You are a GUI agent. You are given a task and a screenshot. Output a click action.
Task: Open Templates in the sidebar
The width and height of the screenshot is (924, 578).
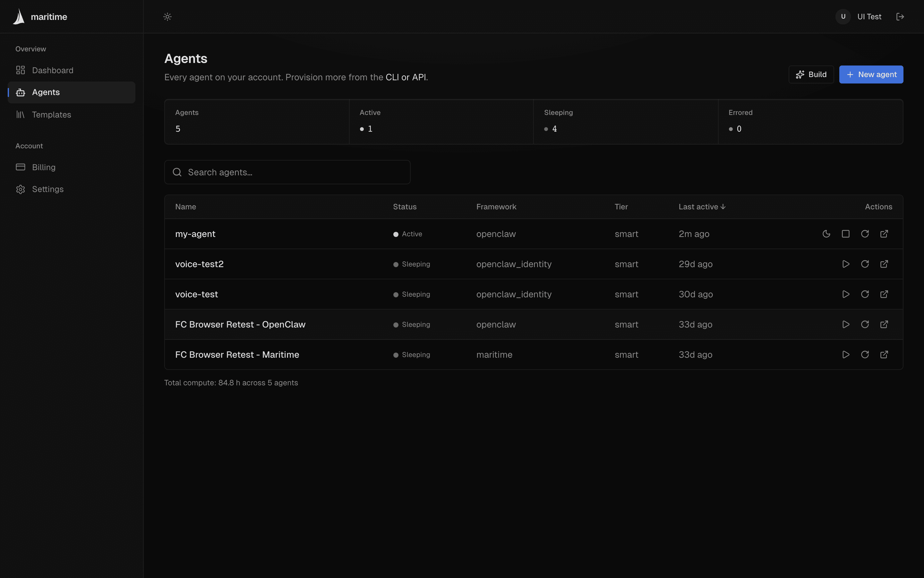coord(72,115)
